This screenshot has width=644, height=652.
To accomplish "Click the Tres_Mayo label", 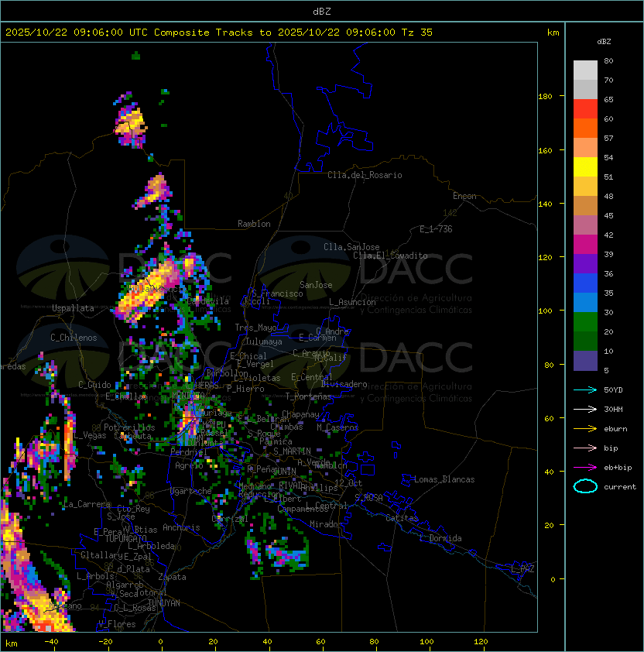I will point(255,328).
